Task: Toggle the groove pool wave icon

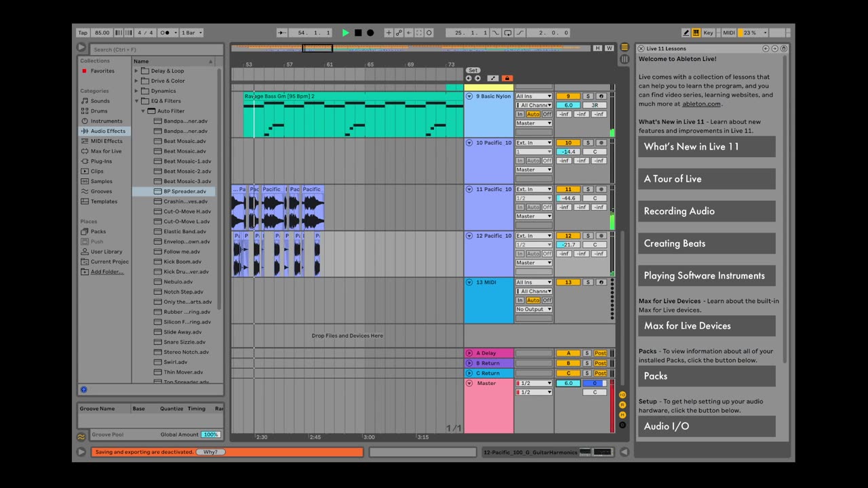Action: coord(81,437)
